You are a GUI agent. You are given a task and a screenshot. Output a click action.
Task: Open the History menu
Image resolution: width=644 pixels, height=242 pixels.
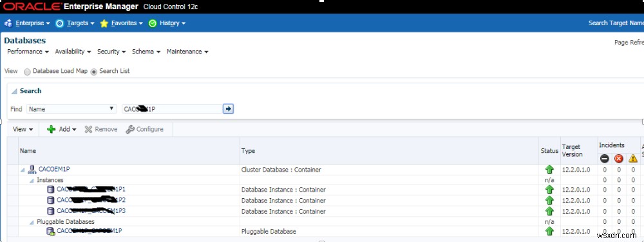[x=172, y=23]
